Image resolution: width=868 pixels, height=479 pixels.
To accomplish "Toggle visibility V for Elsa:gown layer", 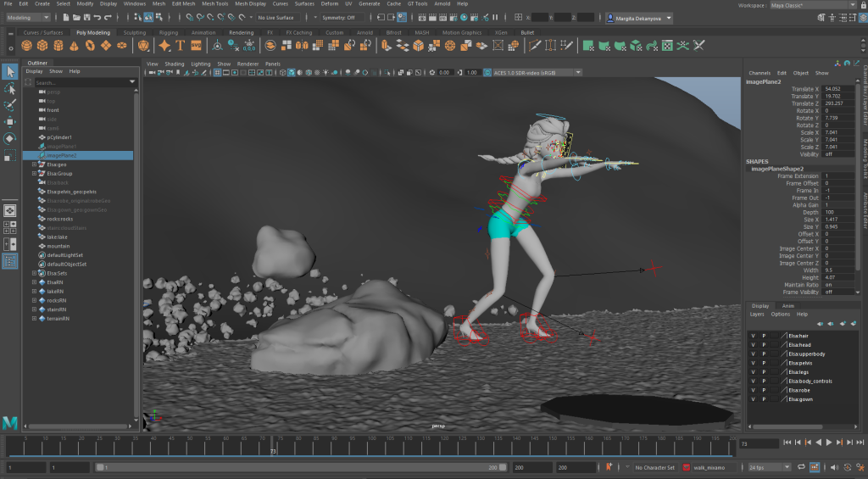I will point(753,399).
